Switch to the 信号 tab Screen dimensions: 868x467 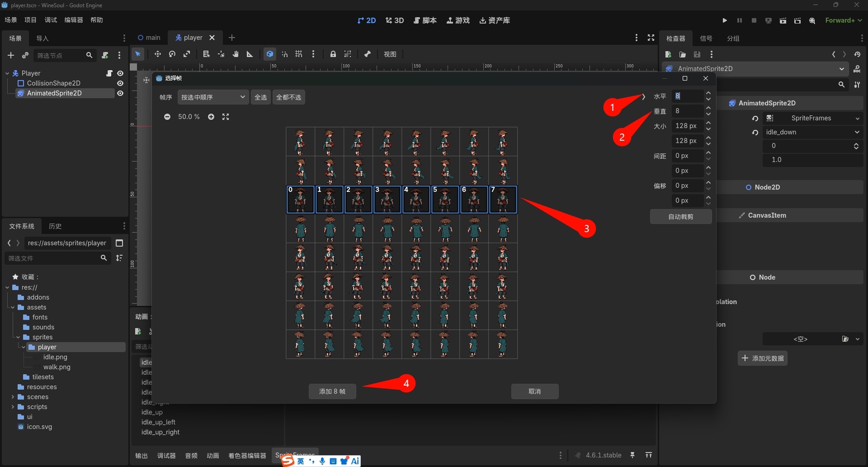[x=706, y=38]
